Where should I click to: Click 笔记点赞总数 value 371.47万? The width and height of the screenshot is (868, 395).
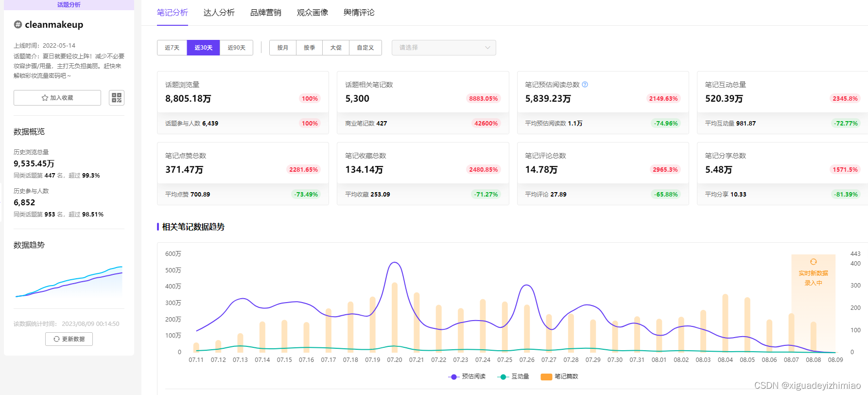click(184, 170)
